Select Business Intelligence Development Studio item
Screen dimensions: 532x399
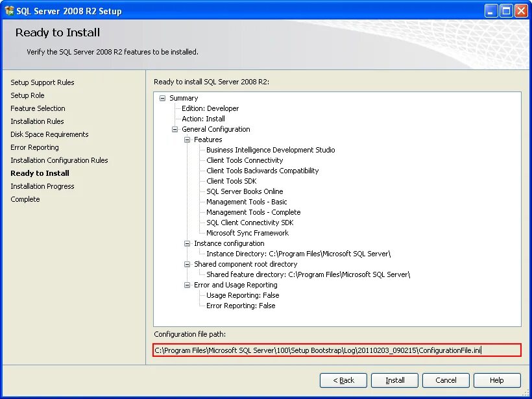[271, 150]
